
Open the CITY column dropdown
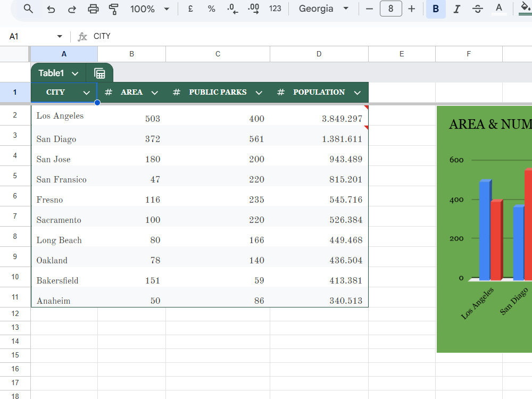[87, 93]
